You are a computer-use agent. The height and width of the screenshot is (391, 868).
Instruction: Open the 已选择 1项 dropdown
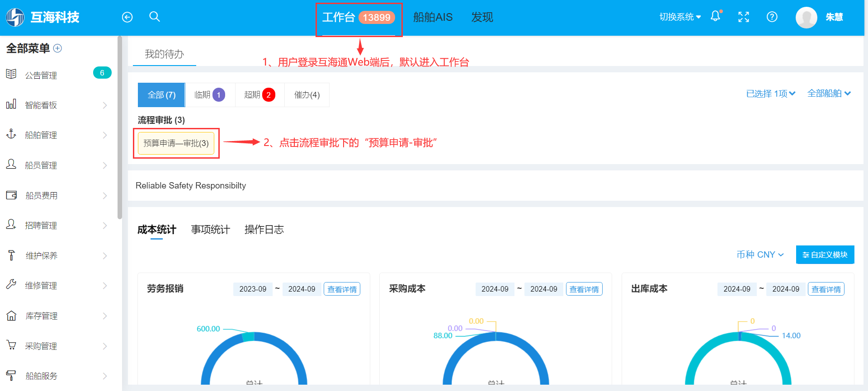771,94
